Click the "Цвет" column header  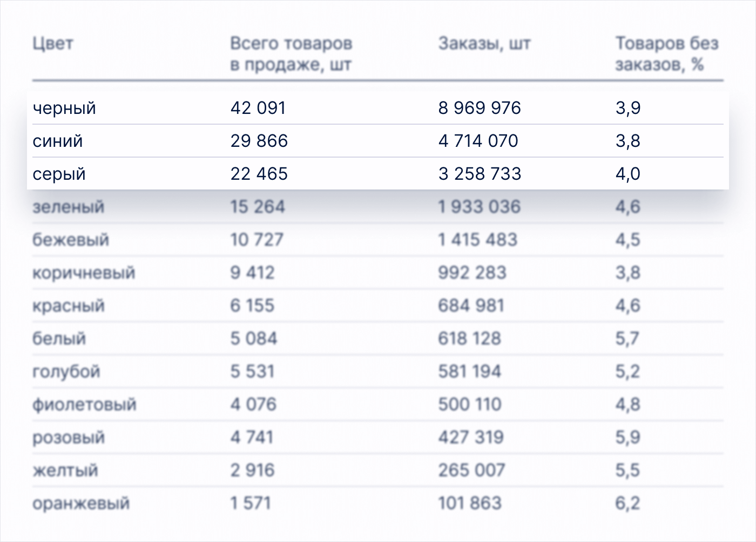pyautogui.click(x=52, y=43)
